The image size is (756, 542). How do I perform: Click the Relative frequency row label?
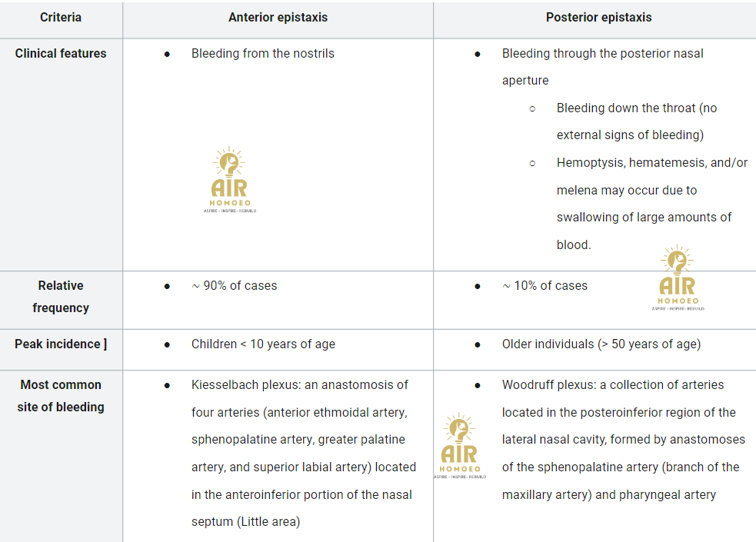point(61,297)
